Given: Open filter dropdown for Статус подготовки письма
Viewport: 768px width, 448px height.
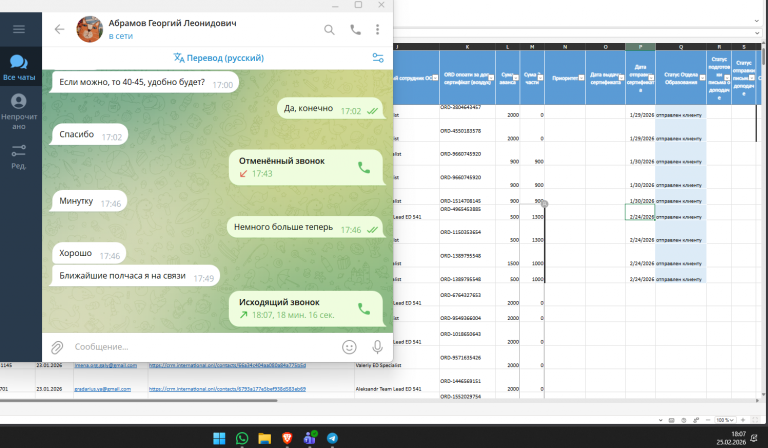Looking at the screenshot, I should (x=727, y=78).
